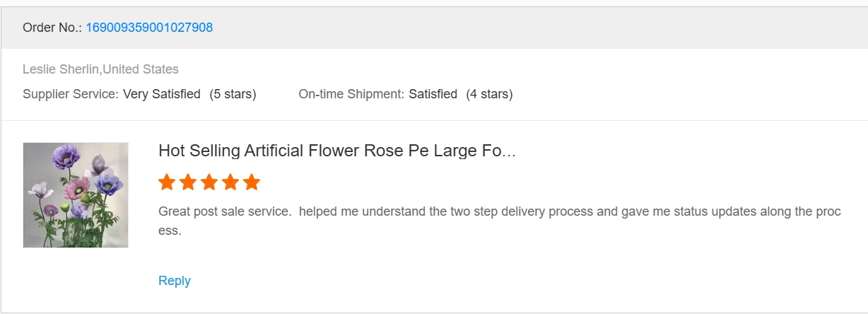The height and width of the screenshot is (314, 868).
Task: Open the purple flower product thumbnail
Action: point(76,195)
